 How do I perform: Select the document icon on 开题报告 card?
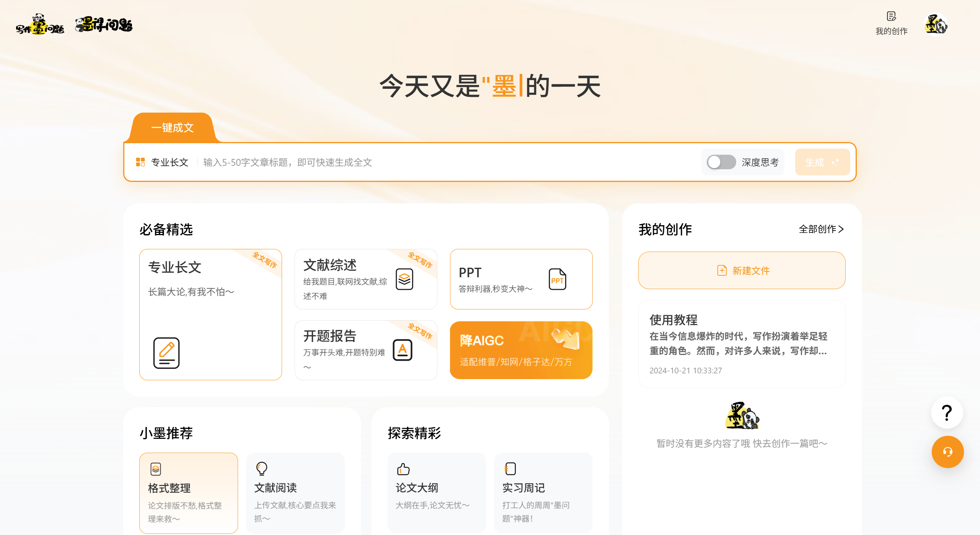(402, 350)
